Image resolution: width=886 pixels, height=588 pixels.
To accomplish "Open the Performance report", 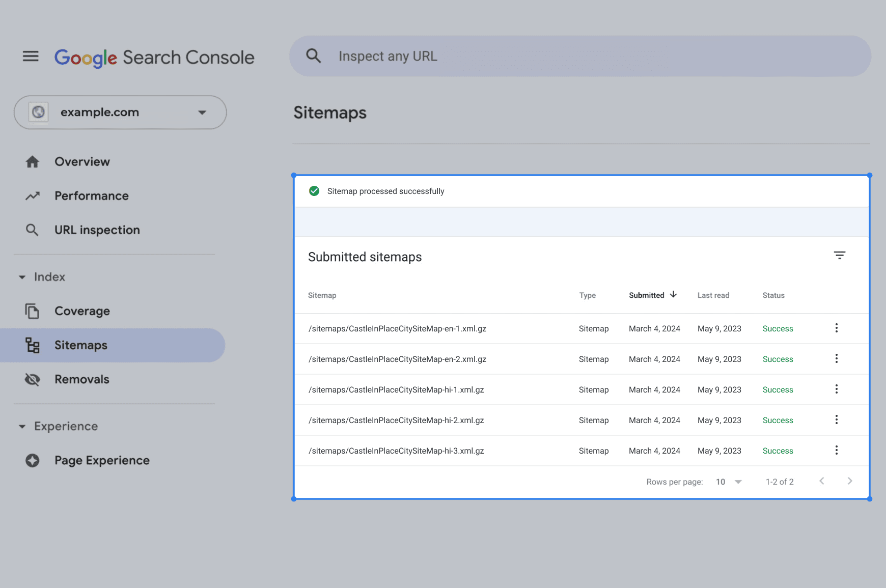I will coord(91,196).
